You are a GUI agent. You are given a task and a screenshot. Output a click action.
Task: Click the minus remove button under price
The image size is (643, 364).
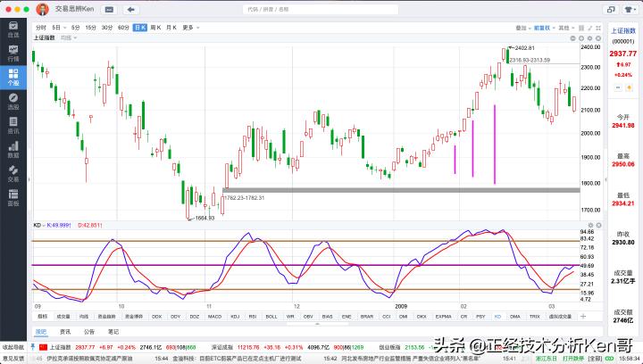click(618, 87)
